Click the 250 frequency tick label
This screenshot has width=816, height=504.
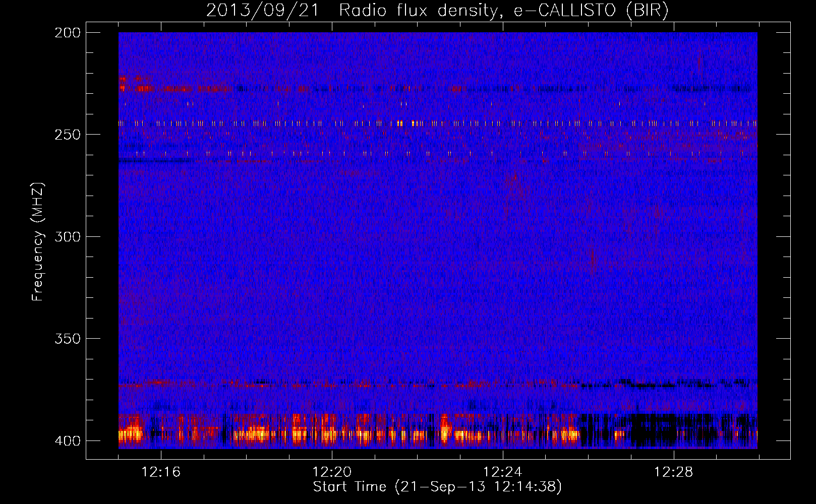point(68,135)
